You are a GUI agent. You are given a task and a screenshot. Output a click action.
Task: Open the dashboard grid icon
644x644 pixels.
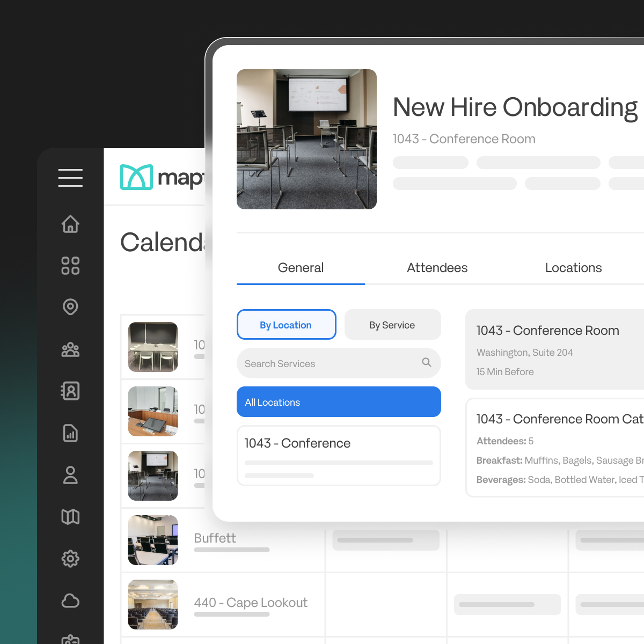point(70,266)
